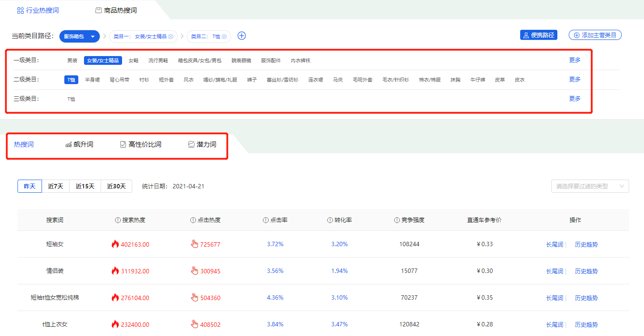Remove the 类目二 T恤 filter tag

click(x=224, y=36)
